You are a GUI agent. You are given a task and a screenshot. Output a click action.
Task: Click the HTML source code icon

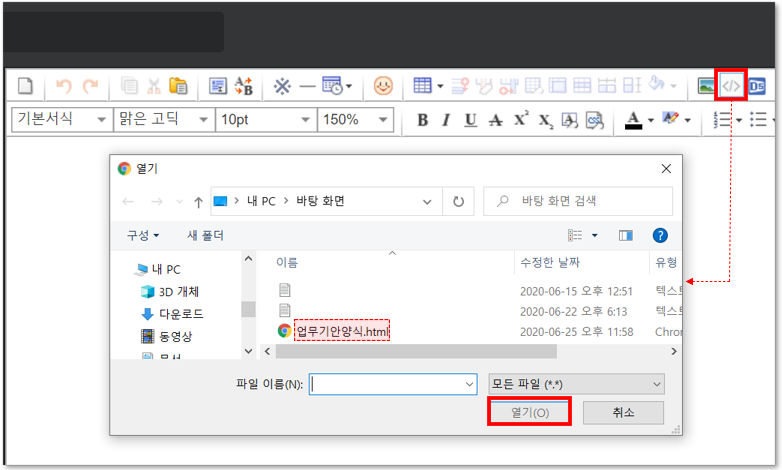click(x=731, y=86)
